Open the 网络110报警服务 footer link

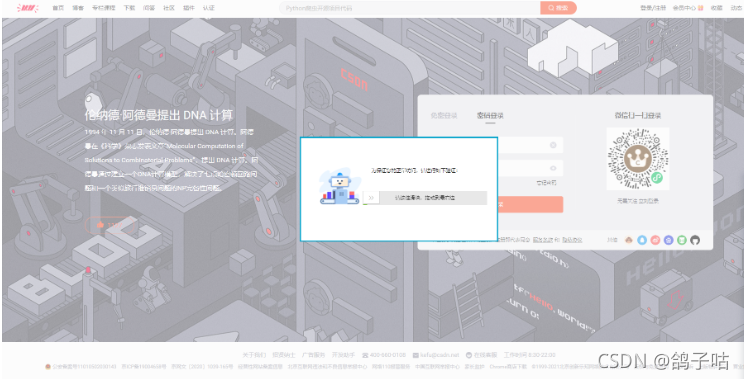click(x=391, y=367)
